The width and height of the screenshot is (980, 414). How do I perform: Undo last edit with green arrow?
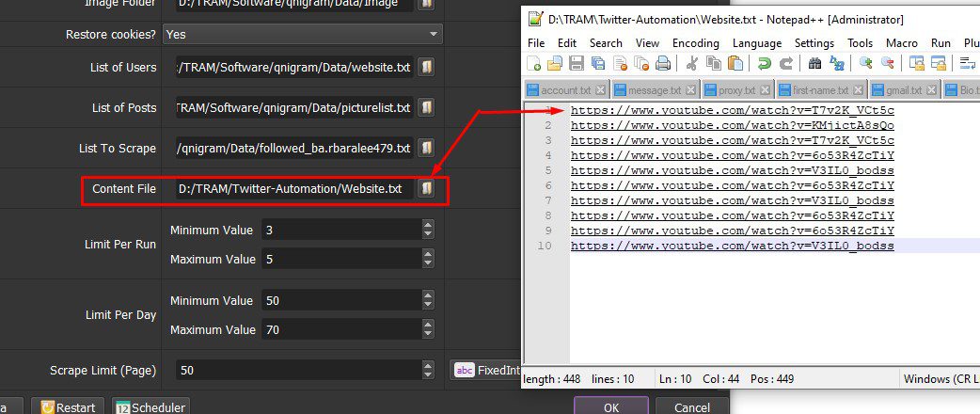click(x=764, y=63)
